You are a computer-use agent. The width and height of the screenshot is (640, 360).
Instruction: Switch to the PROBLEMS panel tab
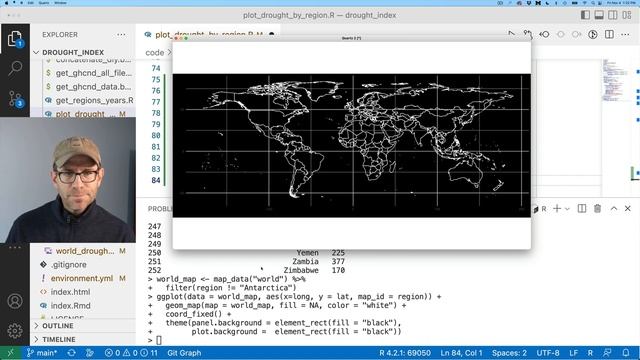click(x=160, y=209)
